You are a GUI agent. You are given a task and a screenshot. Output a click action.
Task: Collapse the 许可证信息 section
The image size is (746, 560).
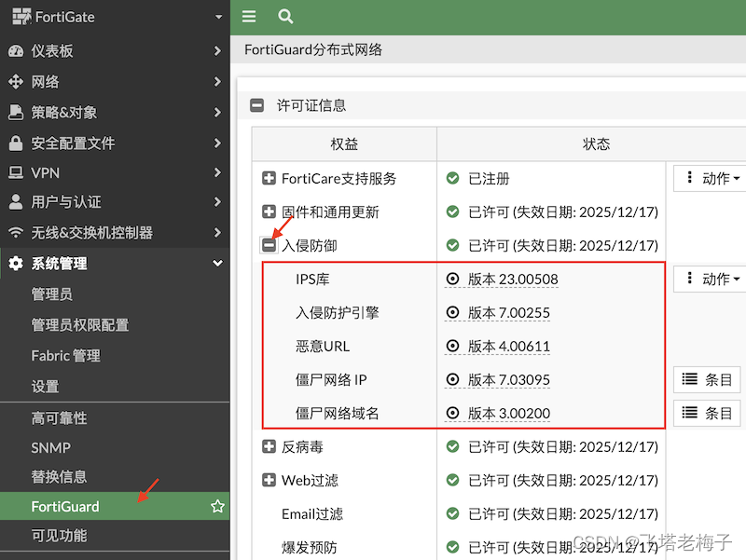pyautogui.click(x=257, y=105)
